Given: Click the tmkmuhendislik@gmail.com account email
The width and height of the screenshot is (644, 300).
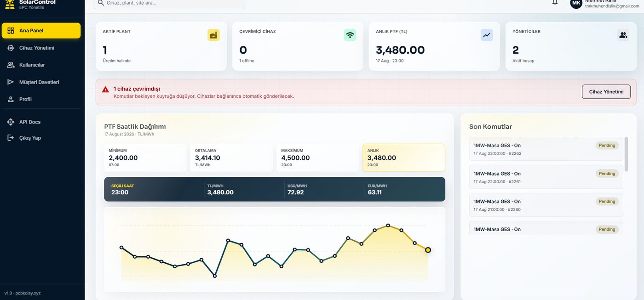Looking at the screenshot, I should coord(612,6).
